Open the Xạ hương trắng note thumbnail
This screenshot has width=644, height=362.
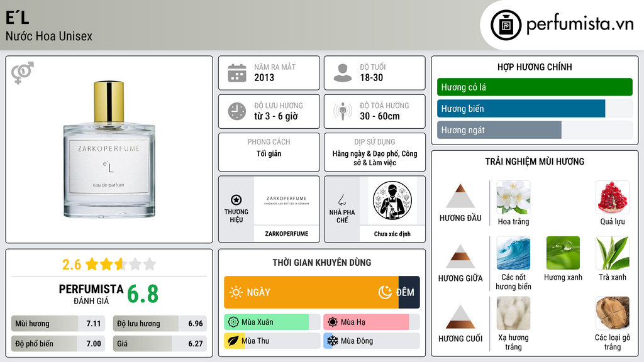(x=513, y=314)
